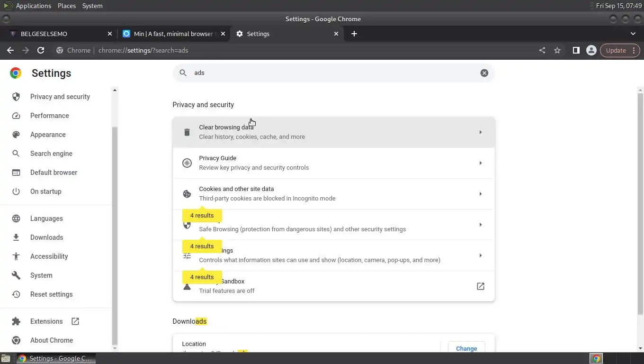Open Privacy Sandbox external link icon
This screenshot has height=364, width=644.
480,286
